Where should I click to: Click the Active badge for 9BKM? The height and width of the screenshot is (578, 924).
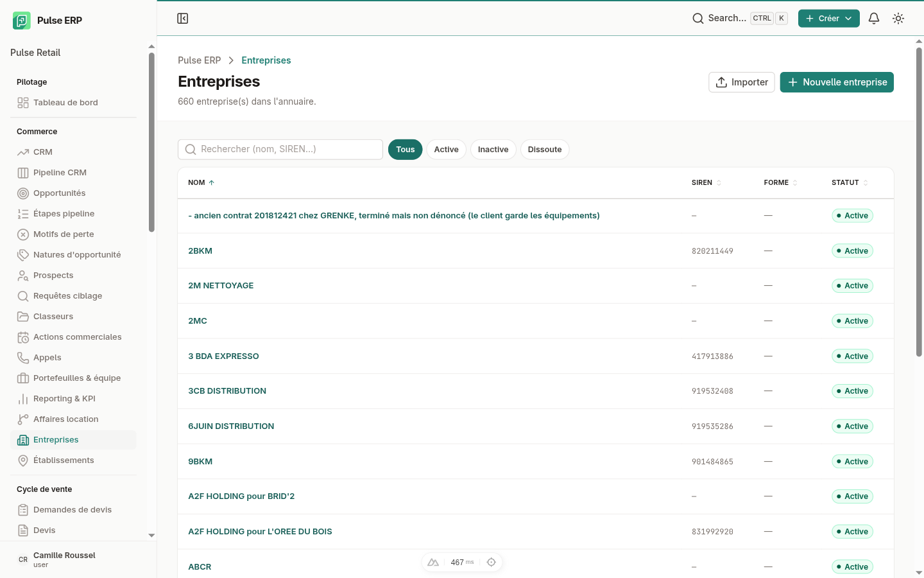852,462
